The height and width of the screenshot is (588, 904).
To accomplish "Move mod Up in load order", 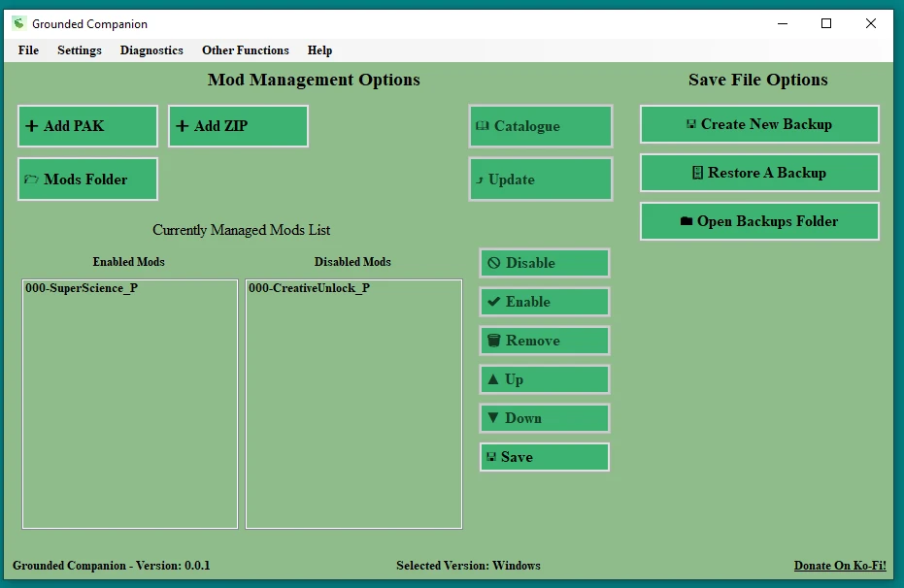I will [544, 379].
